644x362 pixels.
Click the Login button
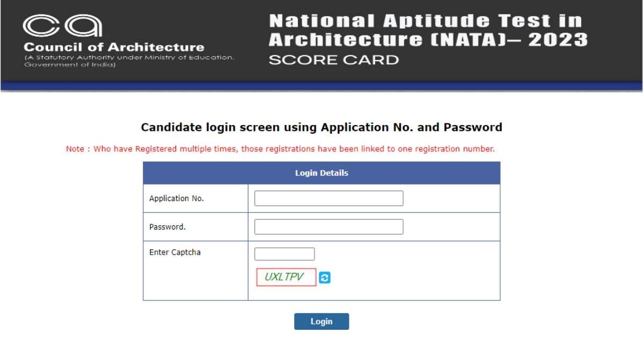point(321,321)
